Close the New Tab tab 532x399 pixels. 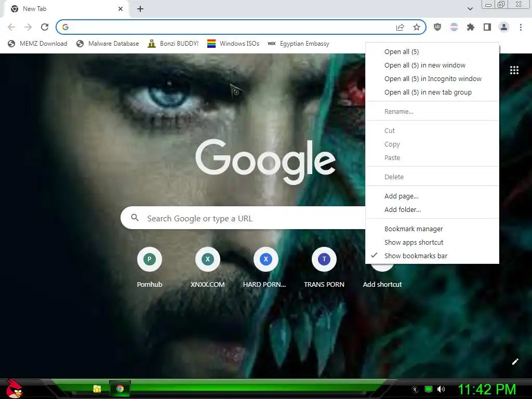coord(121,9)
